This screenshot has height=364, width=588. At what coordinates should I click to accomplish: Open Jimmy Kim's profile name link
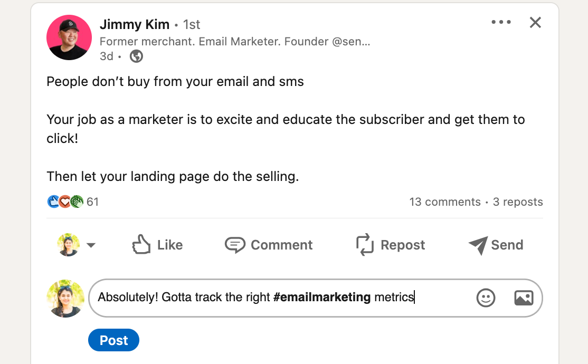pyautogui.click(x=134, y=24)
